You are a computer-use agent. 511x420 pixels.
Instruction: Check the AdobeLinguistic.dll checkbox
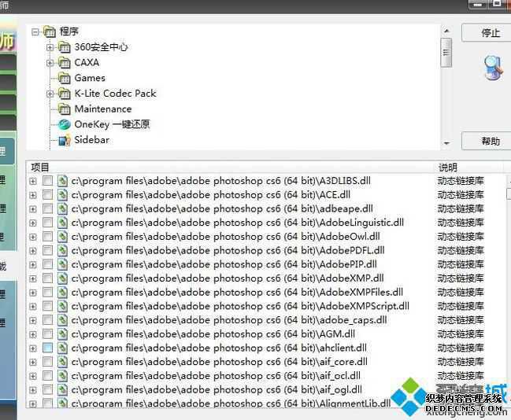pyautogui.click(x=47, y=223)
